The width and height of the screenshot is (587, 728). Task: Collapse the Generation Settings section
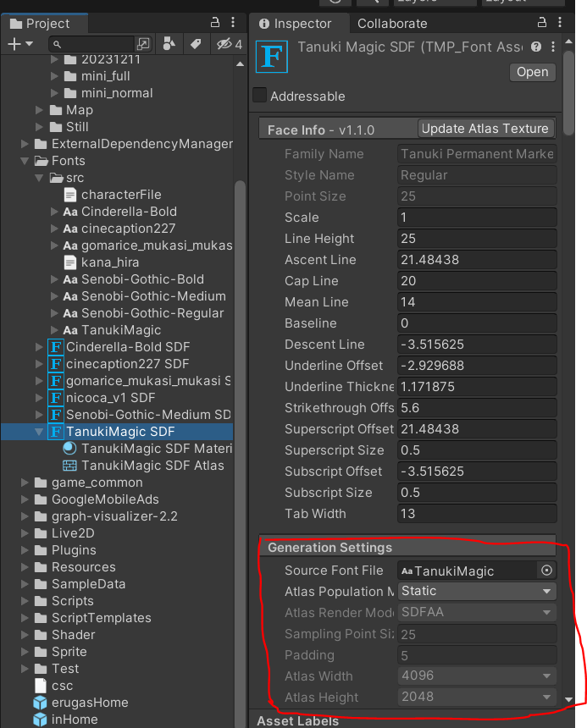[x=407, y=548]
